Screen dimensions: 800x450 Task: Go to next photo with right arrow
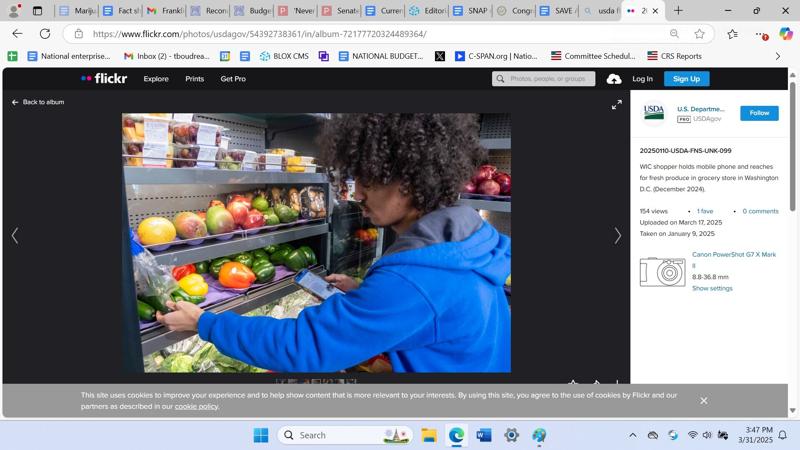[617, 236]
